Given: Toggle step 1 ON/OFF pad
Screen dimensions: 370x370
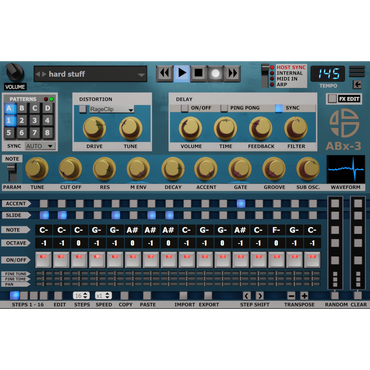Looking at the screenshot, I should coord(43,260).
